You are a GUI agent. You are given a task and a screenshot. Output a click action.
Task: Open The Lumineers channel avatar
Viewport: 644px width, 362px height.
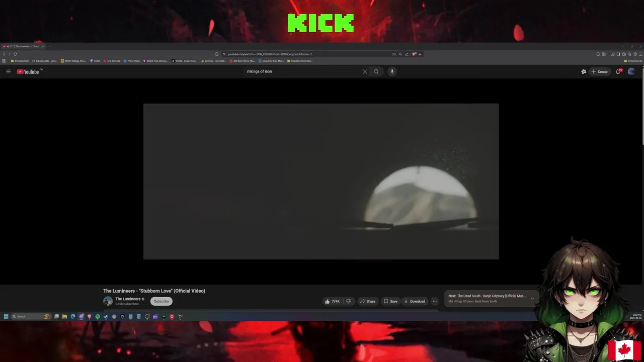[108, 301]
